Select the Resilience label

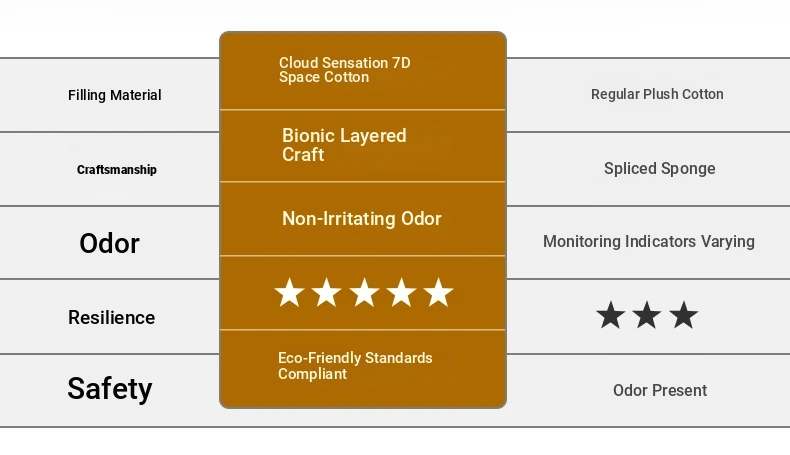click(111, 317)
